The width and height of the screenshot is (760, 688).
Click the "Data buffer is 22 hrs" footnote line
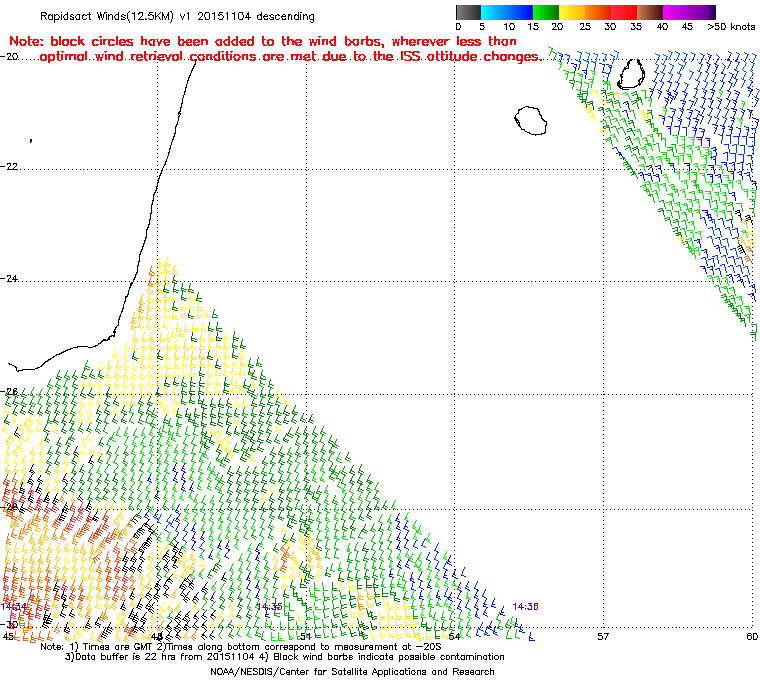(x=285, y=657)
